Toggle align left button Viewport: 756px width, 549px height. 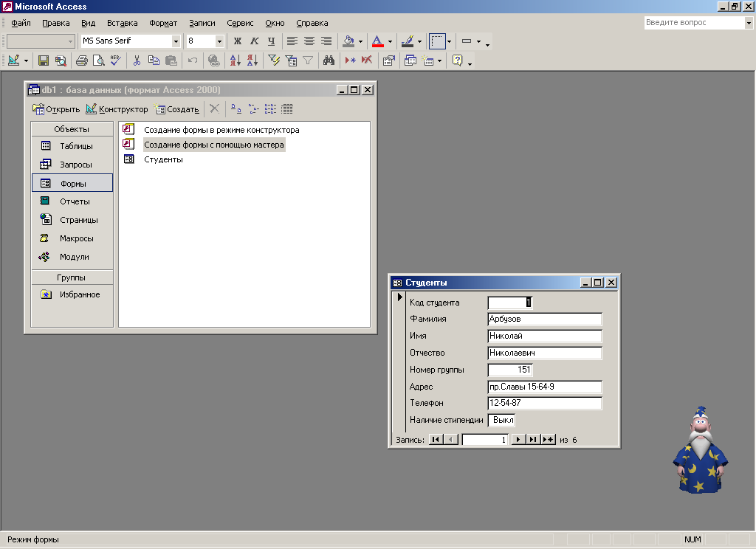[x=292, y=41]
